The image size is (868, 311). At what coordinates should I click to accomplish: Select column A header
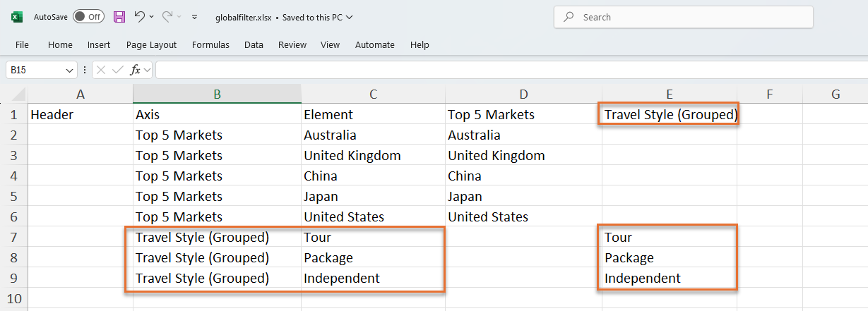point(80,94)
